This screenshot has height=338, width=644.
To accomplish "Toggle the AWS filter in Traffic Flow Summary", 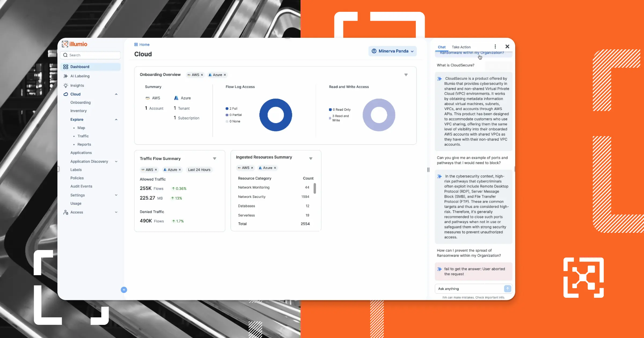I will [155, 170].
